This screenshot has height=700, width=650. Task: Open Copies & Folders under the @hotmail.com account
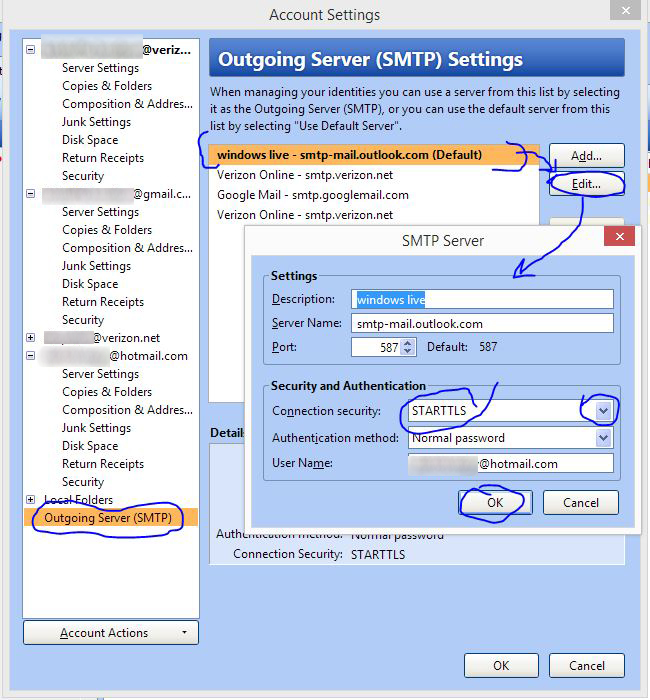(107, 392)
